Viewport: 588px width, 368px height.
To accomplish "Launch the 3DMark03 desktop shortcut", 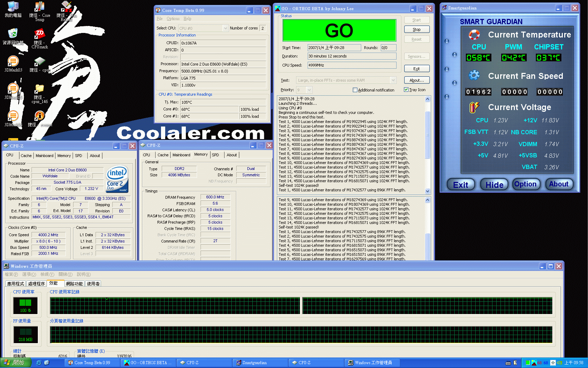I will (x=13, y=63).
